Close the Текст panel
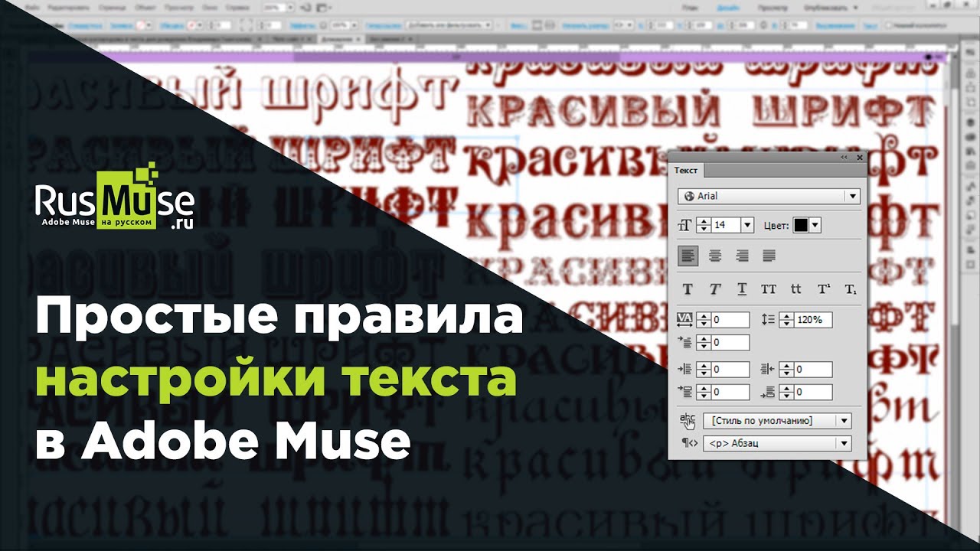Viewport: 980px width, 551px height. click(x=859, y=157)
